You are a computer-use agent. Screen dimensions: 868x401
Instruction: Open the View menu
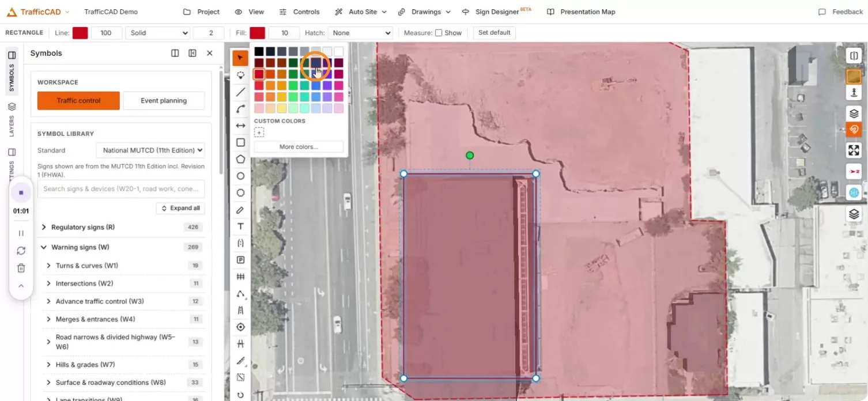(x=250, y=12)
